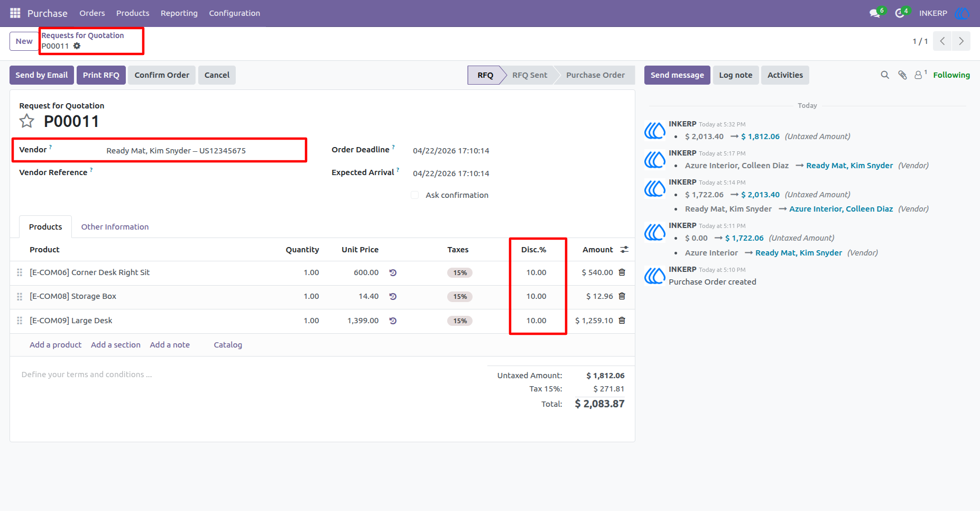Click the gear icon next to P00011
This screenshot has width=980, height=511.
click(77, 46)
